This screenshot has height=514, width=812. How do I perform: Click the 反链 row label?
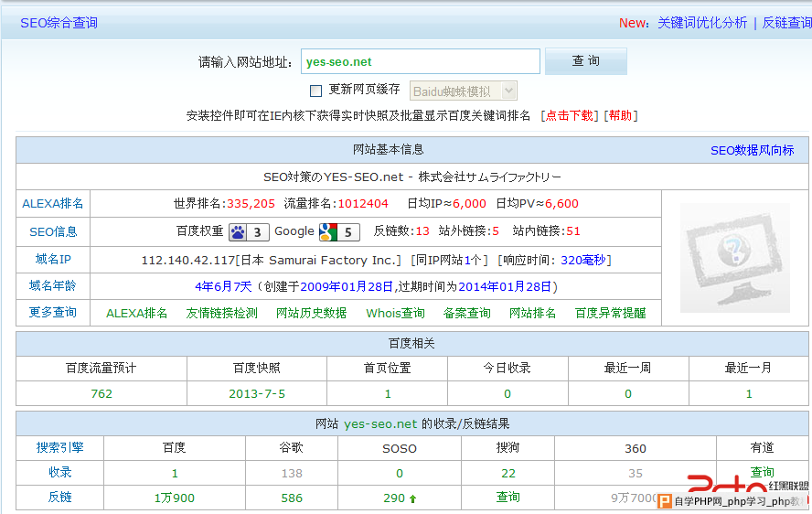click(60, 498)
